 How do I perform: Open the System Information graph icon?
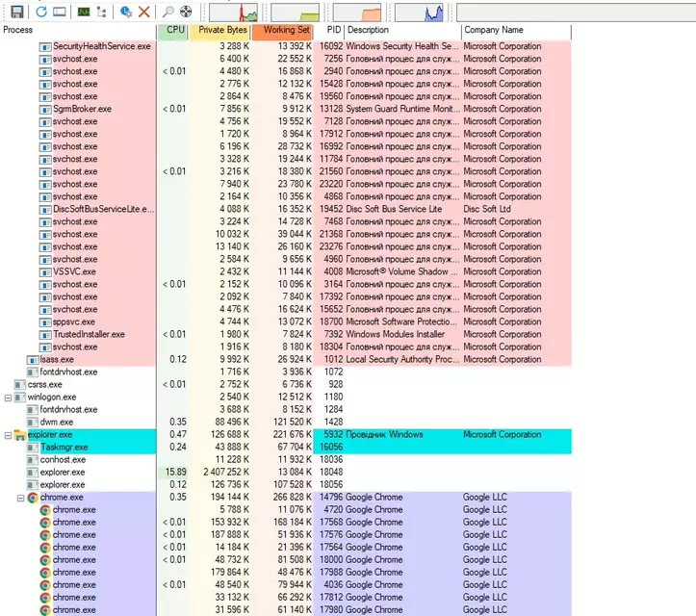coord(84,12)
